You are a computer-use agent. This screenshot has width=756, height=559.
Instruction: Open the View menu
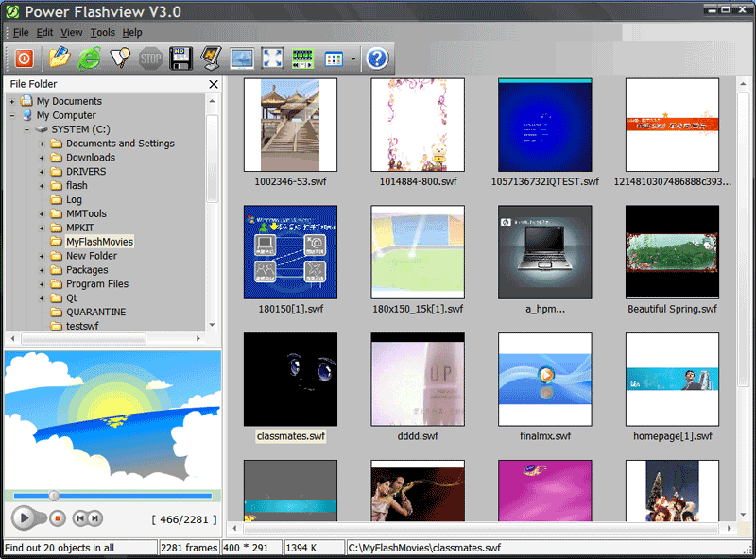72,32
